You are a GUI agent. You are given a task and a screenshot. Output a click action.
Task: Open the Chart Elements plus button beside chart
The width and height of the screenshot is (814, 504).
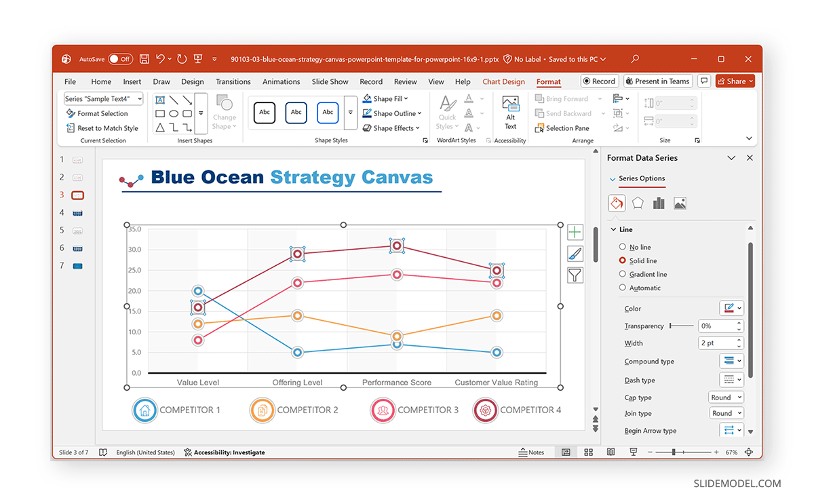[x=575, y=231]
